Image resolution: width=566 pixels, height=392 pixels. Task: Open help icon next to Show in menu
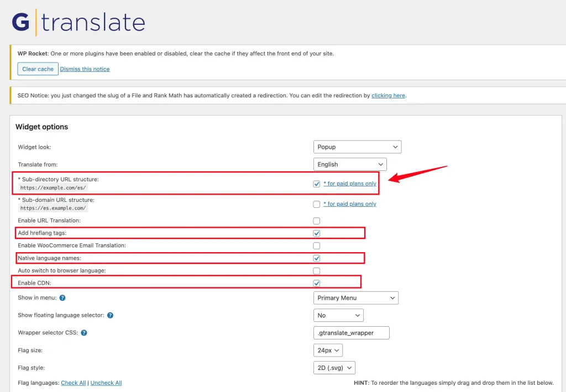click(62, 298)
